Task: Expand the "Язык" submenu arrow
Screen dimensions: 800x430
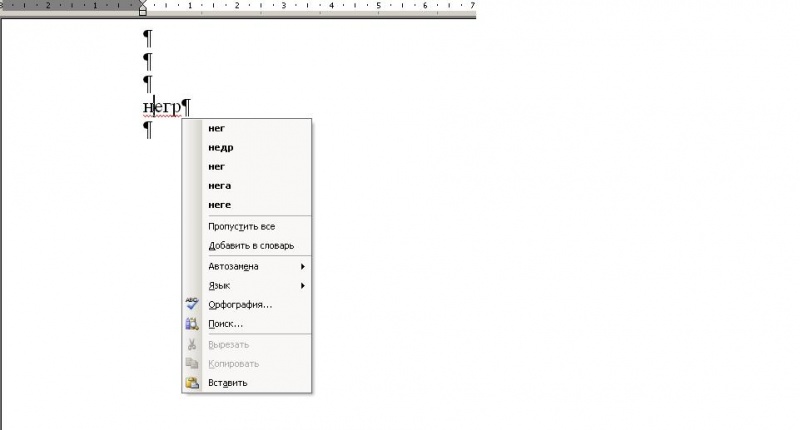Action: pyautogui.click(x=302, y=286)
